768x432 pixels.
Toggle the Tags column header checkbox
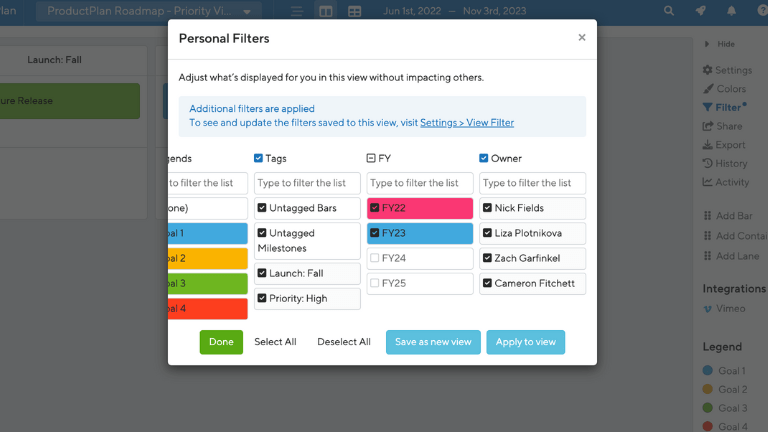pyautogui.click(x=258, y=158)
